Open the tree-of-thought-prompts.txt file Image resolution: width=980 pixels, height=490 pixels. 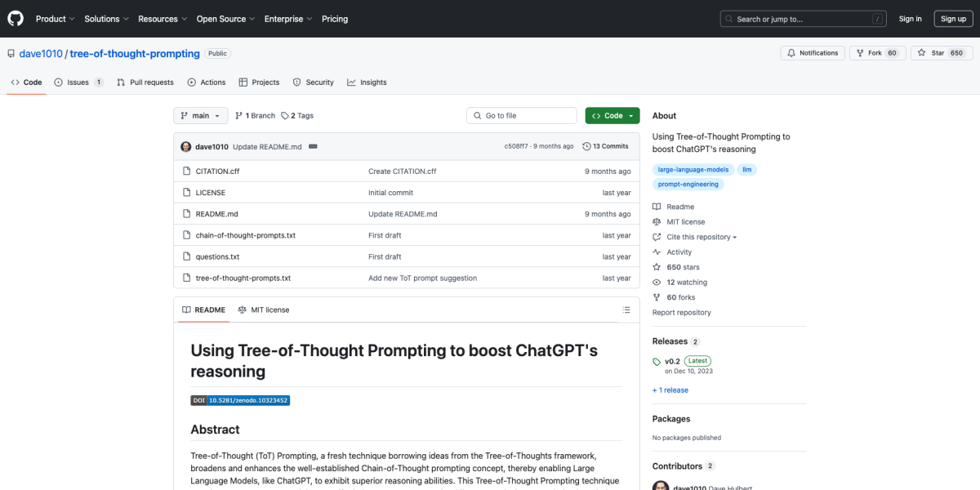click(x=243, y=278)
